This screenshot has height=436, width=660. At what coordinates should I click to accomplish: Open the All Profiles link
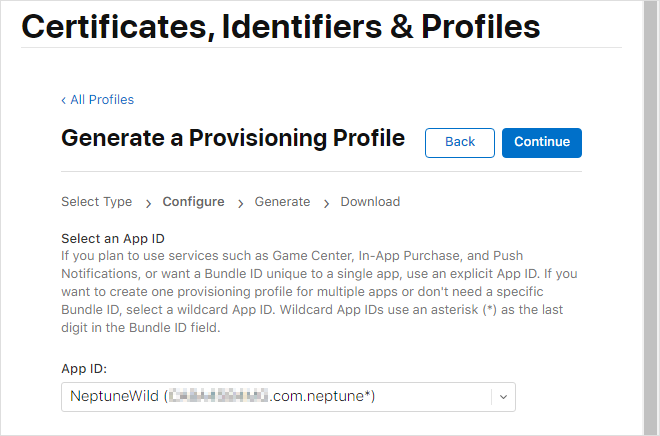102,100
